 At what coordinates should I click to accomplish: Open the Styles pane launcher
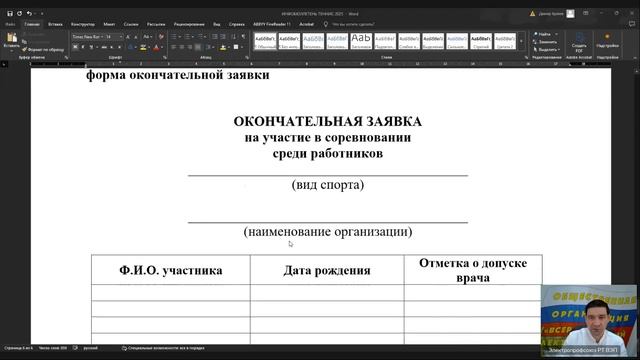point(526,58)
